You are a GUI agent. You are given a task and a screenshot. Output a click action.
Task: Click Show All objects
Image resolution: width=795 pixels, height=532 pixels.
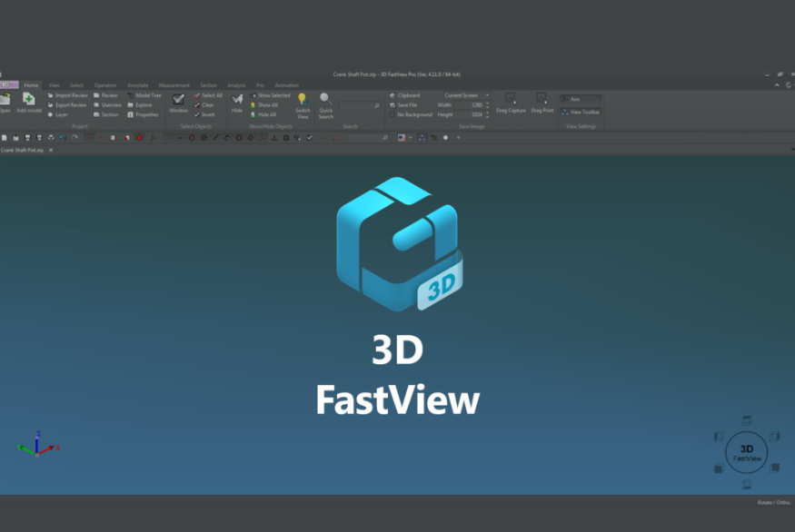pos(264,105)
